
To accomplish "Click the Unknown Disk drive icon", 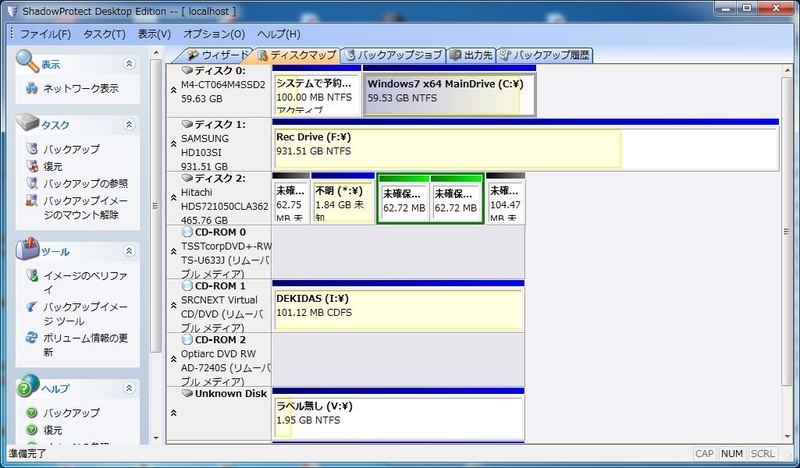I will click(187, 393).
